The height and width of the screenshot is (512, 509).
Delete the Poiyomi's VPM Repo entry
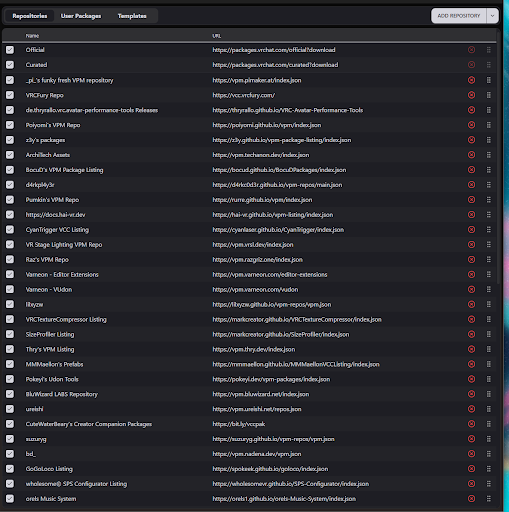(471, 125)
